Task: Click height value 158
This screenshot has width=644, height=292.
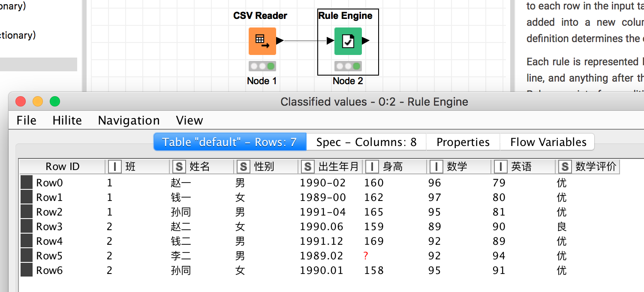Action: tap(374, 271)
